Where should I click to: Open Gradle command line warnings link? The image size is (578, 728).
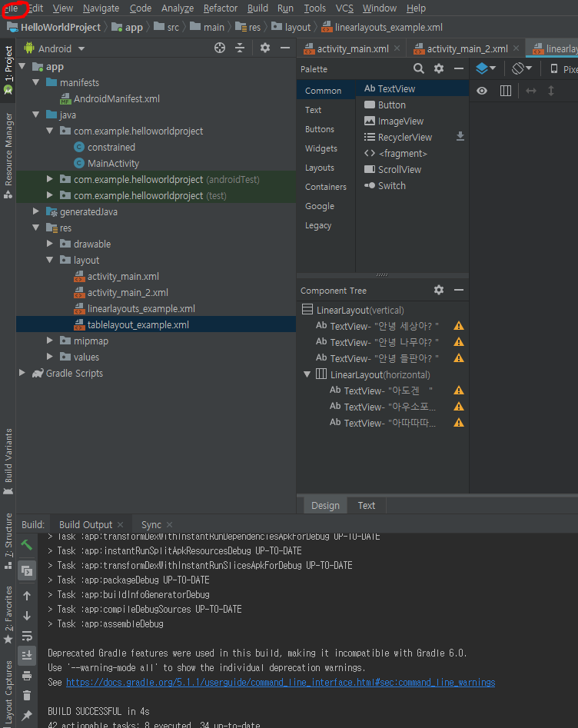(x=281, y=682)
